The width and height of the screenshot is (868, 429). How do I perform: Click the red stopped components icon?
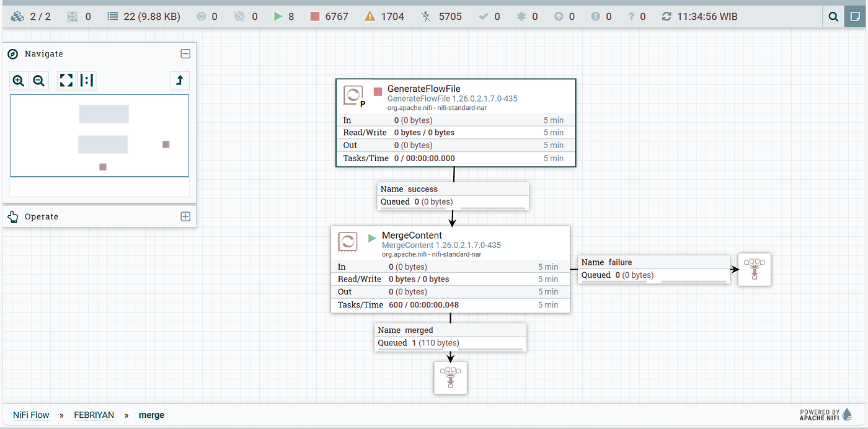tap(314, 17)
